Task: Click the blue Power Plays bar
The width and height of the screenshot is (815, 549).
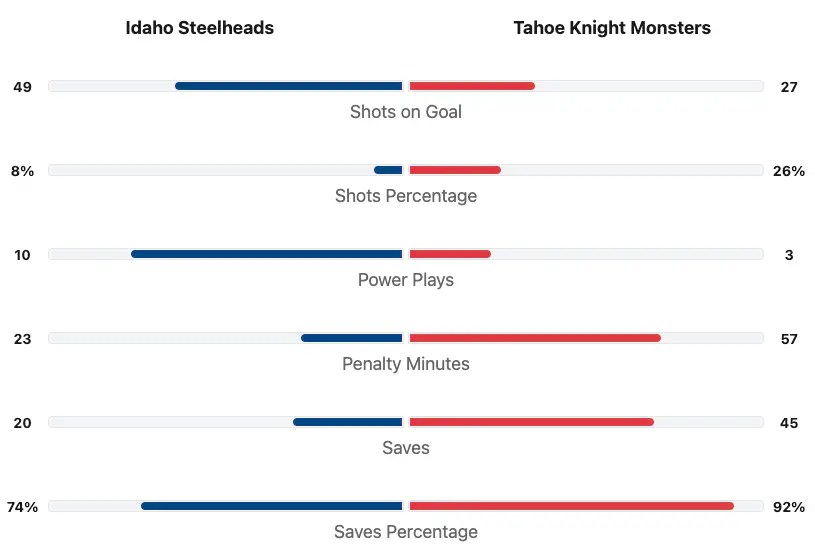Action: pyautogui.click(x=267, y=254)
